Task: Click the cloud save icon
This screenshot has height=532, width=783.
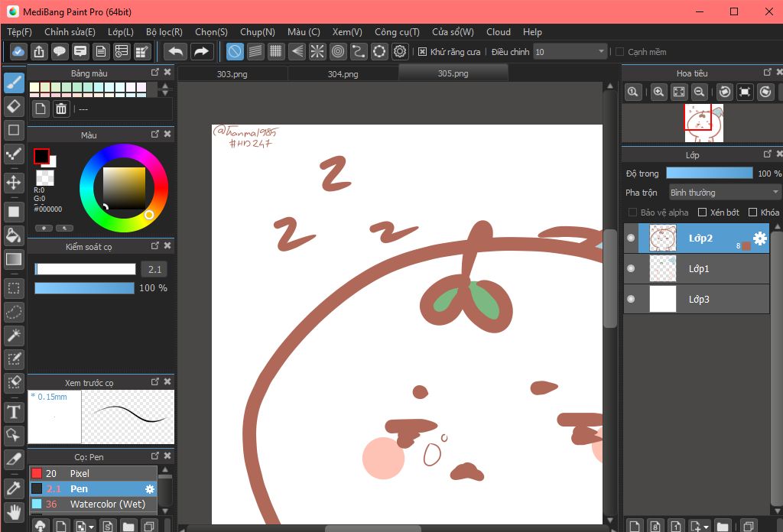Action: pos(18,51)
